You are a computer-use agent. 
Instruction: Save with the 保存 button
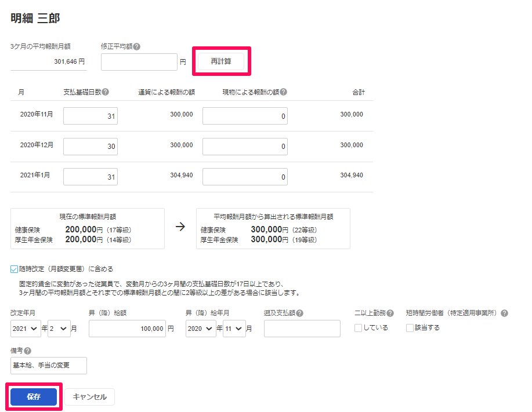[34, 397]
